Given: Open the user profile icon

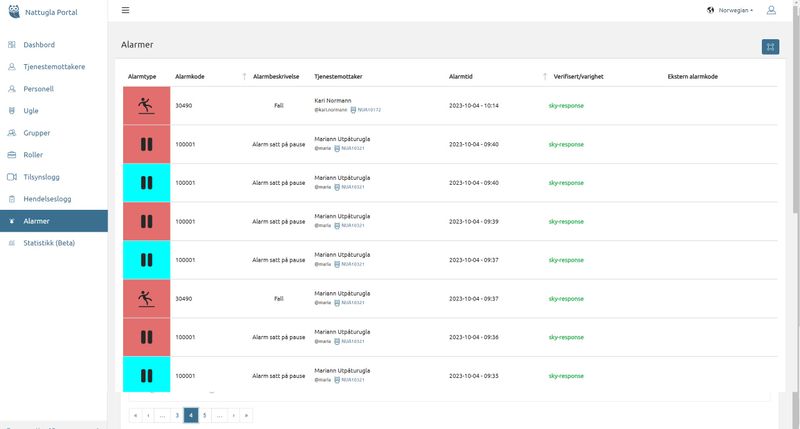Looking at the screenshot, I should pos(771,10).
